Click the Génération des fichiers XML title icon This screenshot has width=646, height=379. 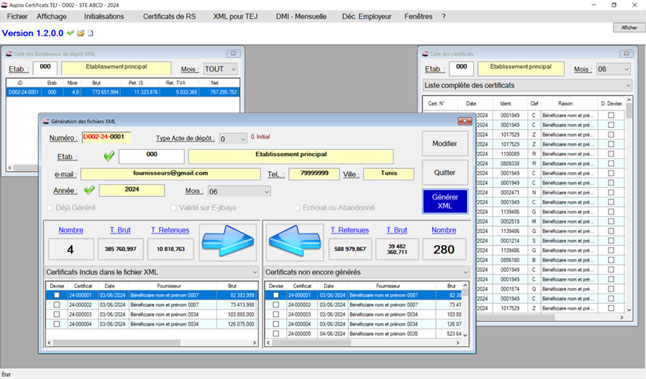tap(46, 121)
